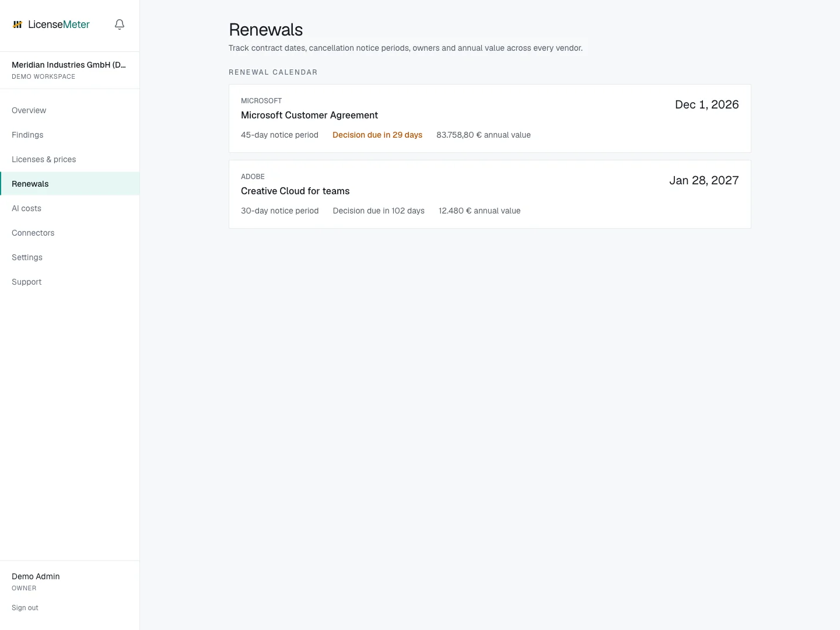Click the RENEWAL CALENDAR section label
The image size is (840, 630).
tap(273, 72)
